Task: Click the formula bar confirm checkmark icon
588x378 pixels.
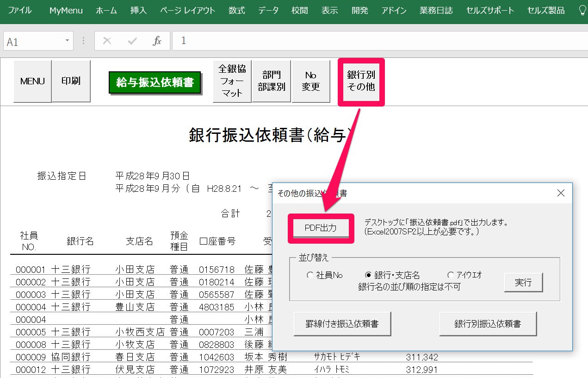Action: click(133, 41)
